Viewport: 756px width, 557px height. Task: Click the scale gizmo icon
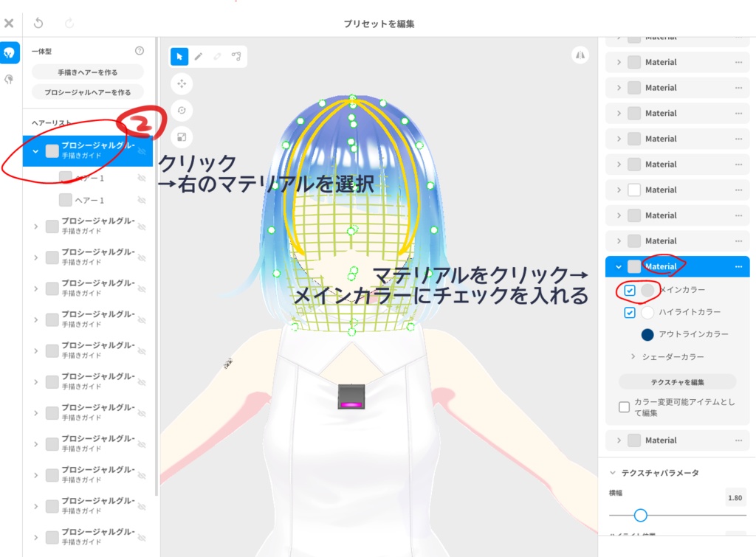pyautogui.click(x=182, y=136)
